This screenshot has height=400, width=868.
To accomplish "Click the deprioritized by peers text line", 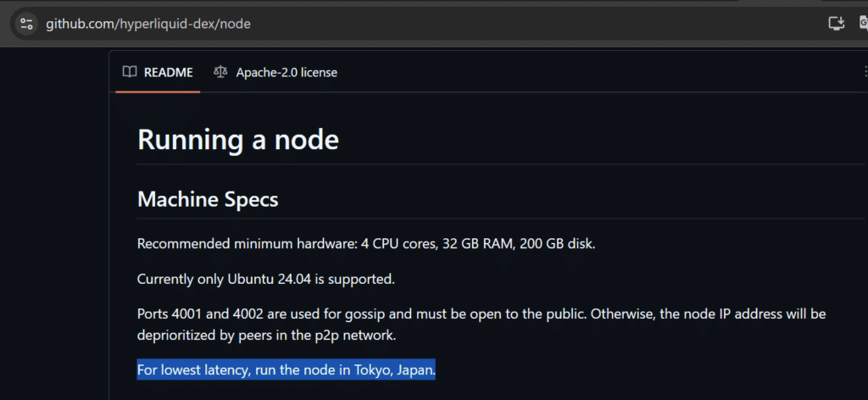I will (x=267, y=336).
